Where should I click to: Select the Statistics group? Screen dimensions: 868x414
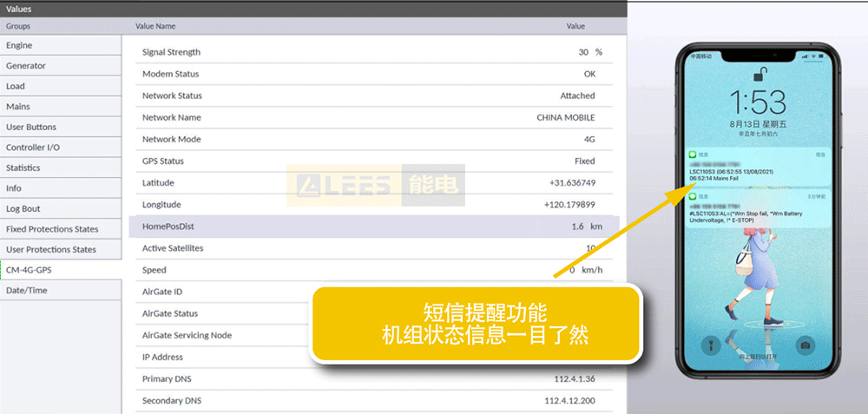61,168
